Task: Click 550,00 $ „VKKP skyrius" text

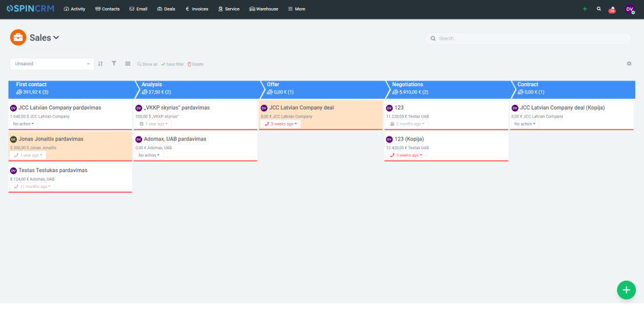Action: click(157, 116)
